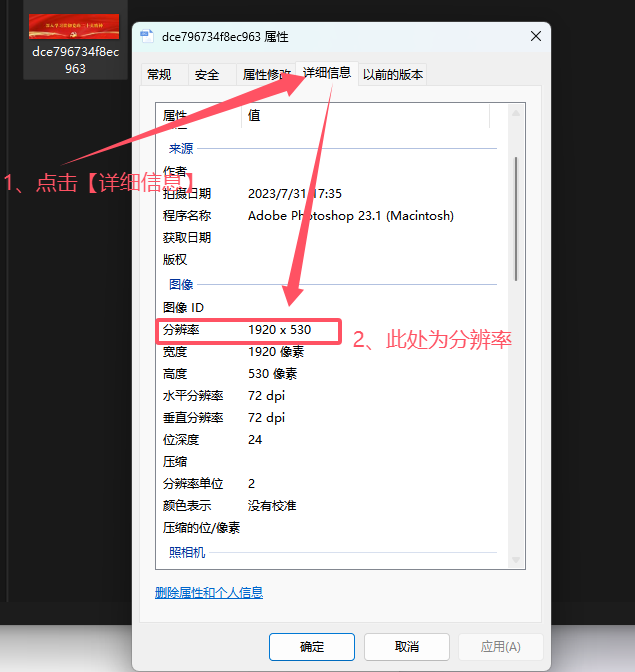Select the 详细信息 tab

pos(327,73)
